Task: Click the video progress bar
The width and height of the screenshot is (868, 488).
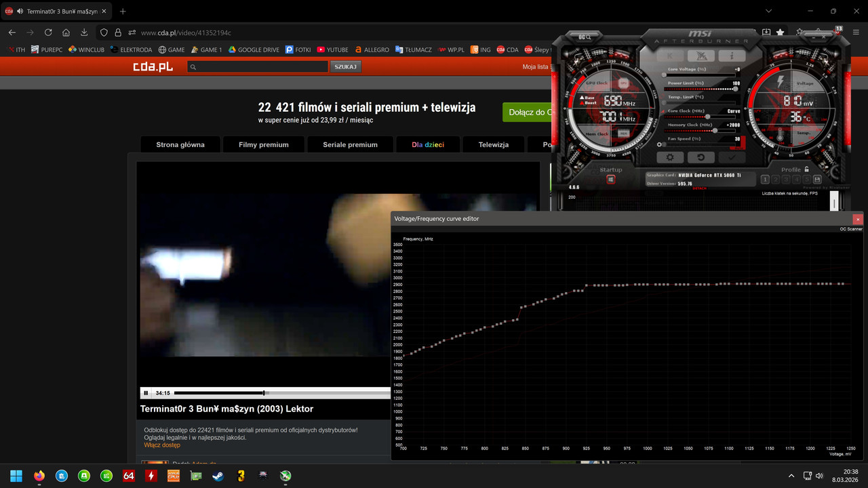Action: click(282, 393)
